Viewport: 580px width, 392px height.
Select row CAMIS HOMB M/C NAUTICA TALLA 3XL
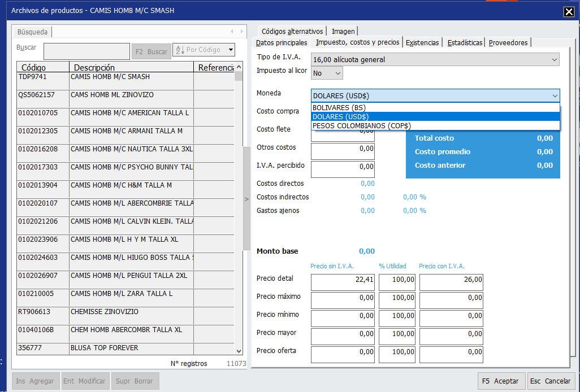(131, 149)
